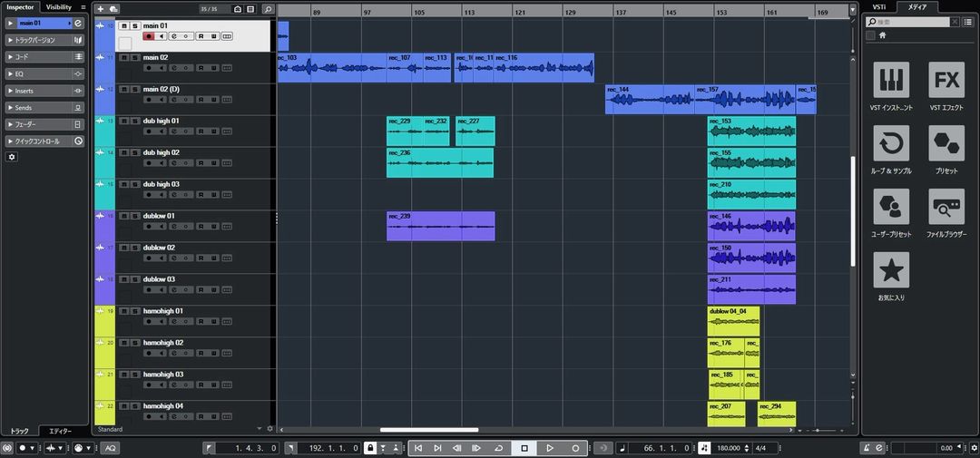
Task: Toggle the punch points lock icon
Action: pyautogui.click(x=370, y=448)
